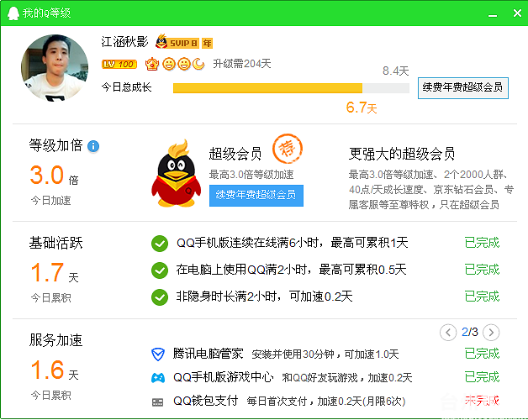
Task: Click 已完成 status for 腾讯电脑管家
Action: click(482, 354)
